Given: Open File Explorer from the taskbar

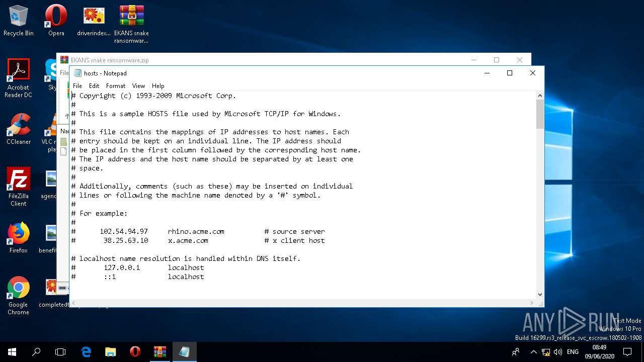Looking at the screenshot, I should click(110, 352).
